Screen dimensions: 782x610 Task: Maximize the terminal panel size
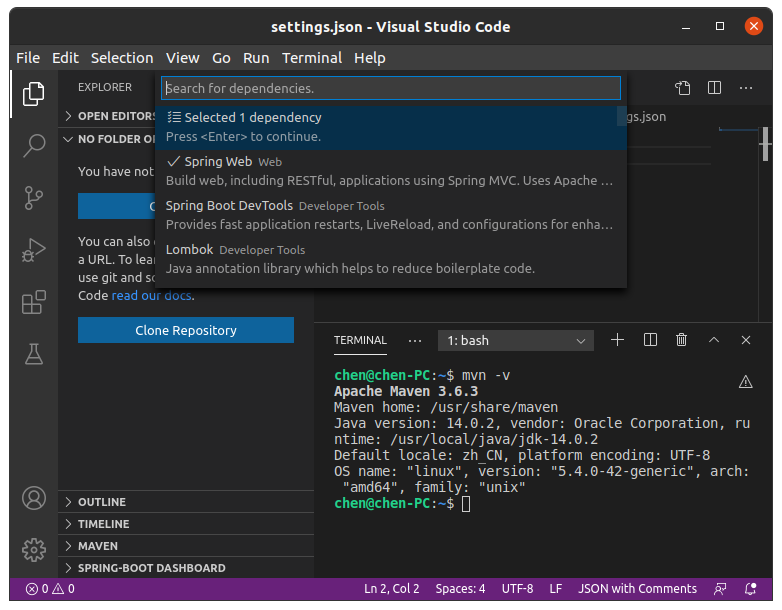[714, 340]
